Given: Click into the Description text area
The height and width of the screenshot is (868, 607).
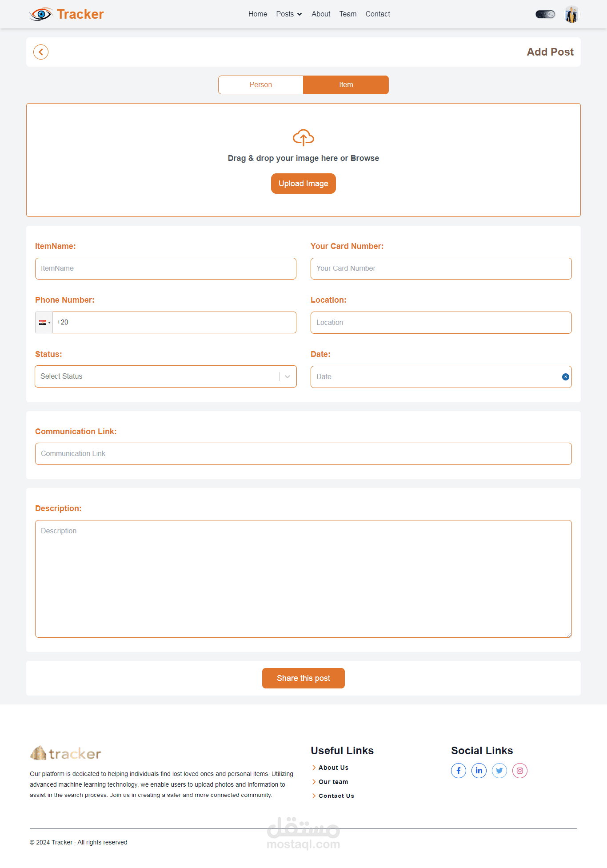Looking at the screenshot, I should point(303,579).
